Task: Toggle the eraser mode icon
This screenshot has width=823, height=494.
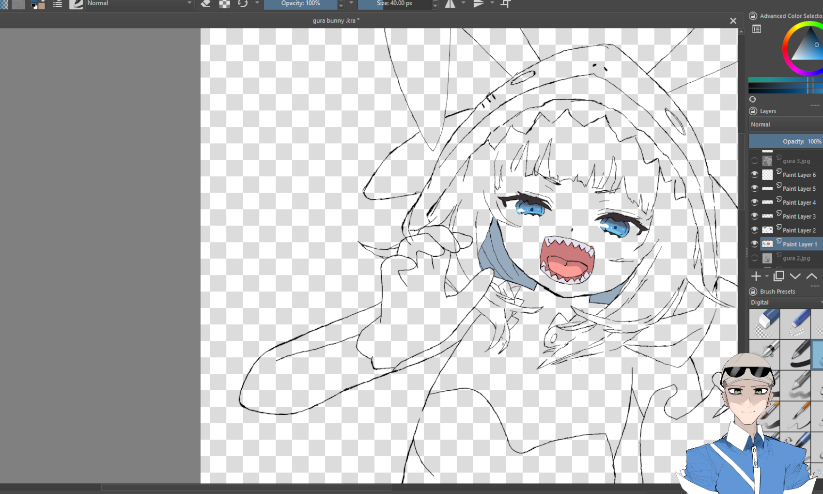Action: [206, 4]
